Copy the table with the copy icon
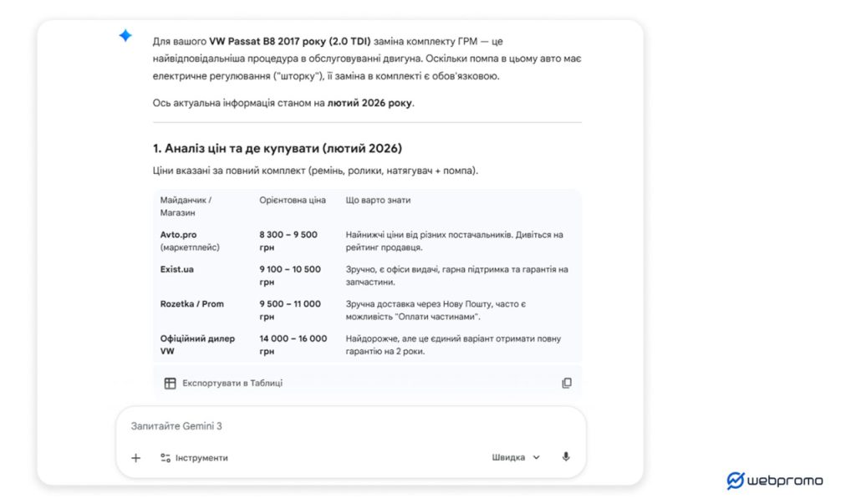 (567, 383)
